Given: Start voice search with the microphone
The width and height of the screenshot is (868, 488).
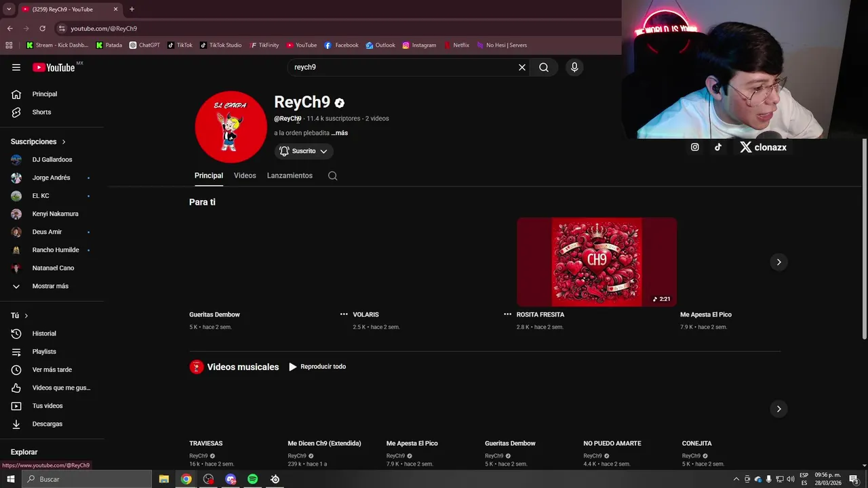Looking at the screenshot, I should coord(574,67).
